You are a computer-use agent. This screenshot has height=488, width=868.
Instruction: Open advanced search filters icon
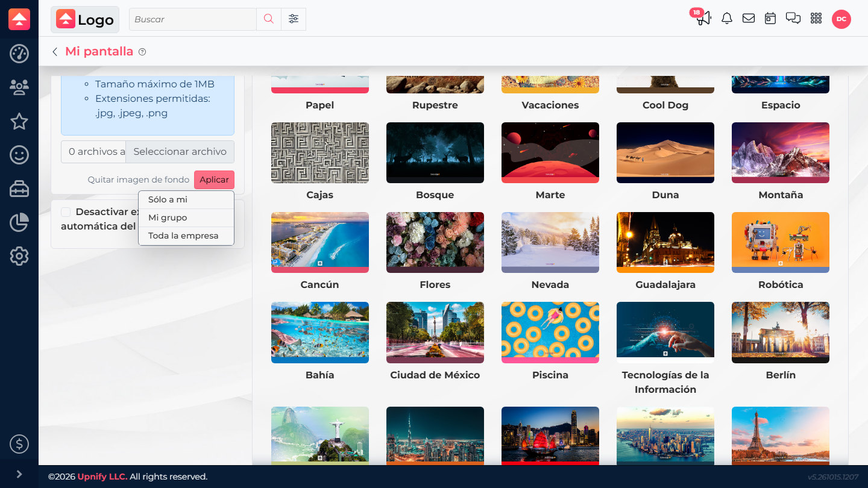pos(294,19)
